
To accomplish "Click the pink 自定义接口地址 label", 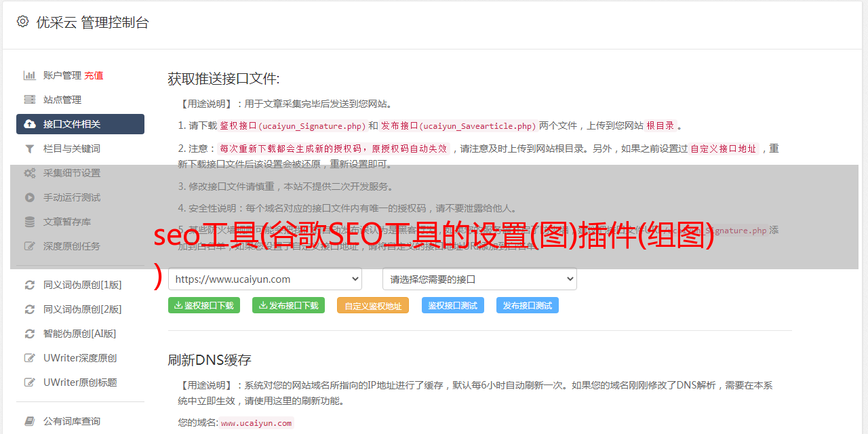I will (x=724, y=149).
